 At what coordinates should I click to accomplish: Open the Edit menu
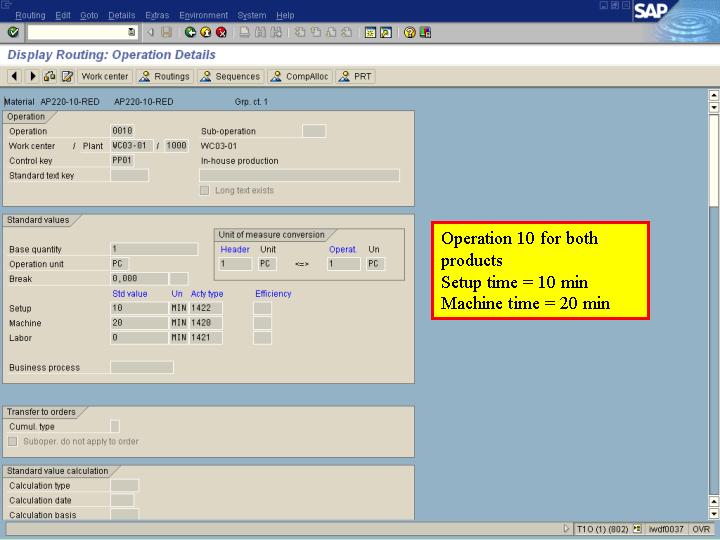63,15
